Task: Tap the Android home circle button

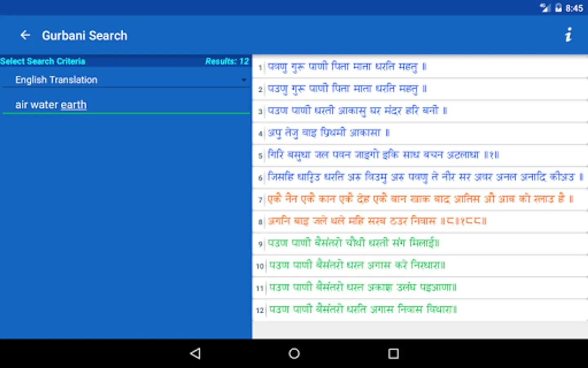Action: [x=294, y=353]
